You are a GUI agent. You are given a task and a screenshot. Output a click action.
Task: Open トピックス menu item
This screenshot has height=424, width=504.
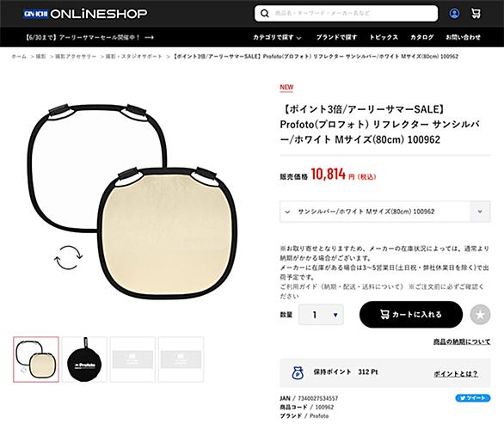[384, 37]
